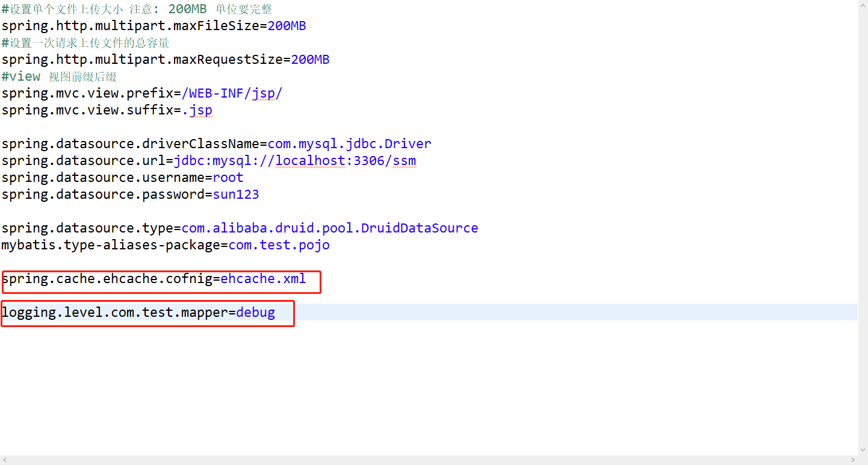Select the jdbc:mysql://localhost:3306/ssm value

295,161
